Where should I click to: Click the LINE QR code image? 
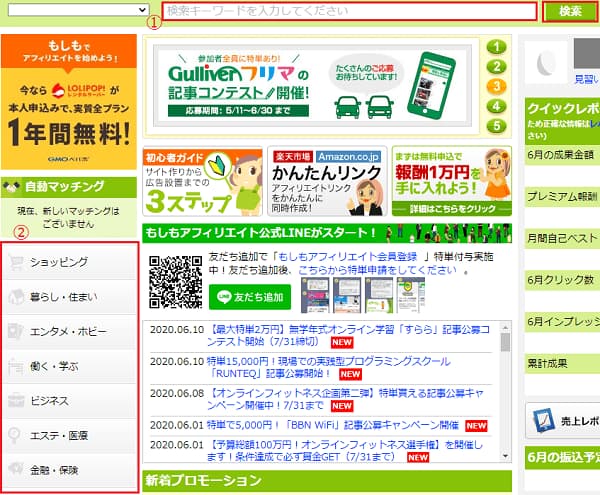(x=176, y=282)
